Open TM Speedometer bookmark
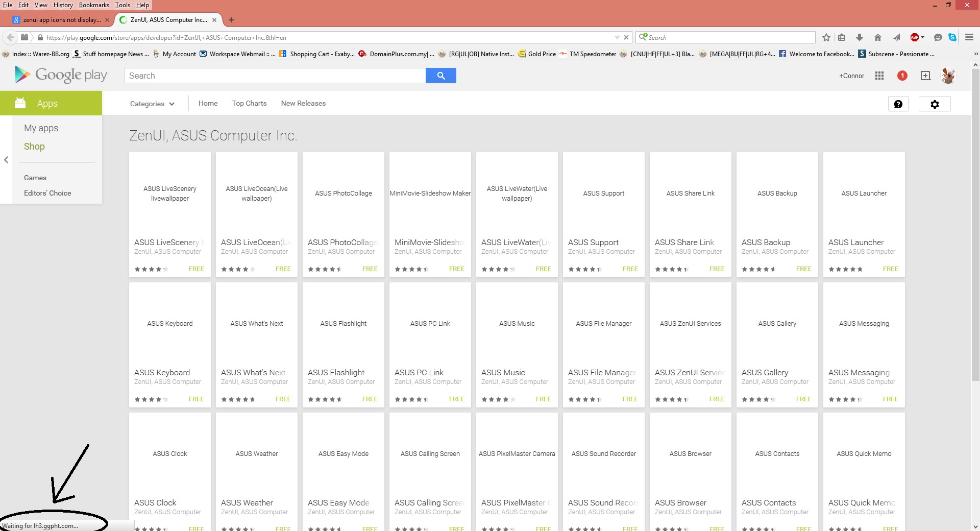980x531 pixels. coord(587,54)
